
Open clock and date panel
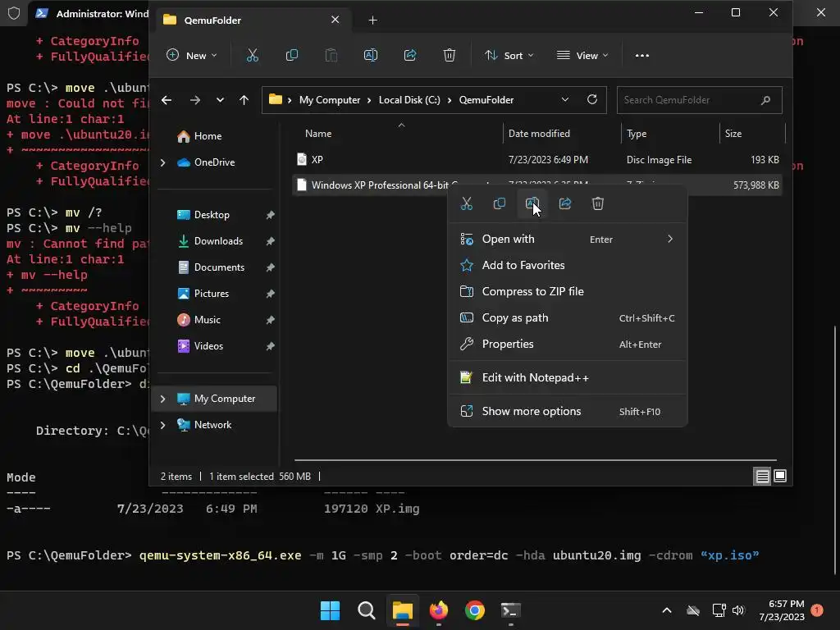coord(782,610)
